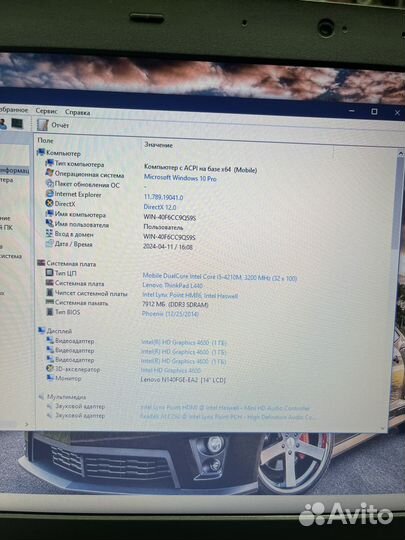This screenshot has height=540, width=405.
Task: Open the Microsoft Windows 10 Pro link
Action: click(x=180, y=178)
